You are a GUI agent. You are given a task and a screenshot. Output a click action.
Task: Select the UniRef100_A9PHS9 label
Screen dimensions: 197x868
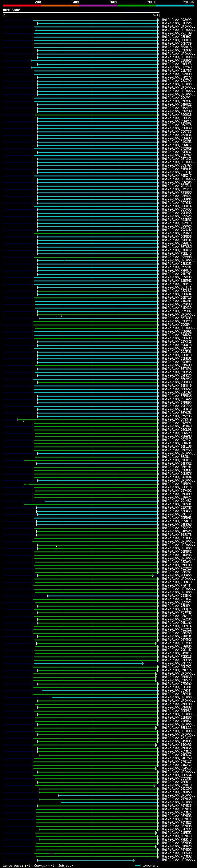point(176,128)
